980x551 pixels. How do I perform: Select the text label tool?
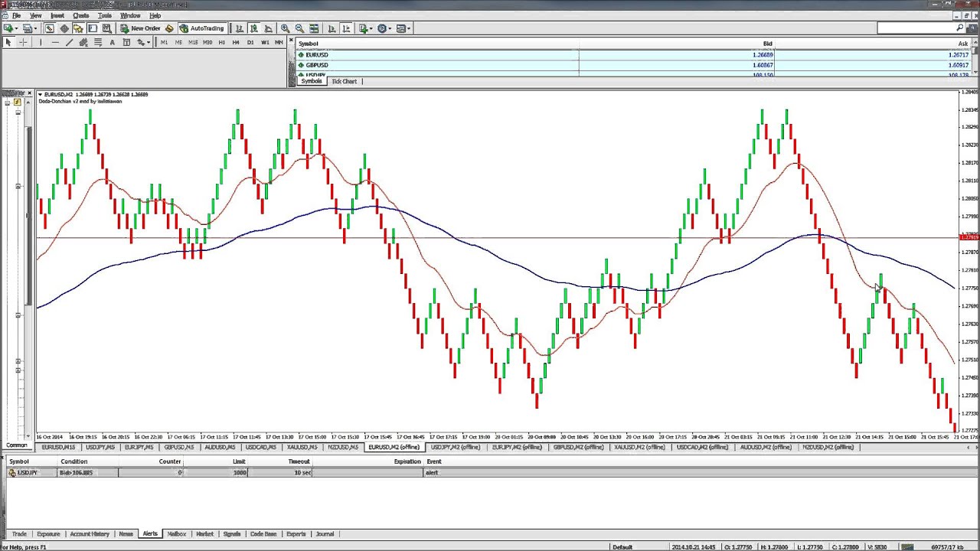tap(126, 42)
